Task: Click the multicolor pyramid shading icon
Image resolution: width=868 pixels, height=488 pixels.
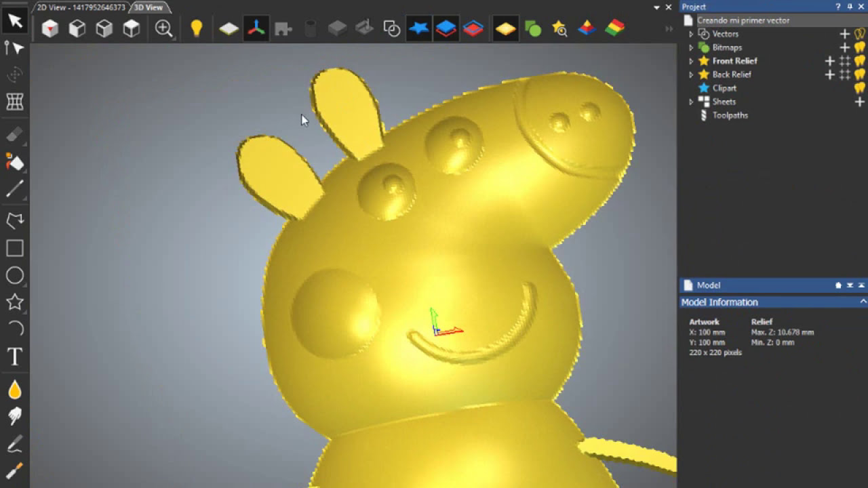Action: click(587, 28)
